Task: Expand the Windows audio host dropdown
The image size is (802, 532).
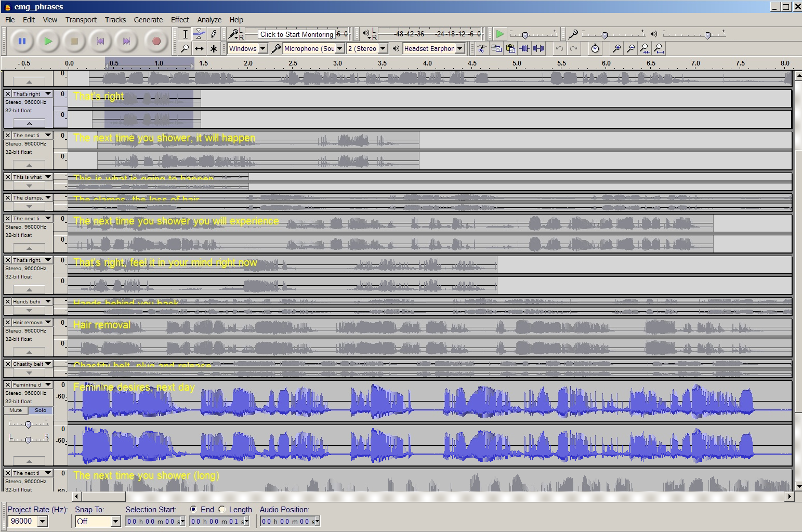Action: [x=263, y=48]
